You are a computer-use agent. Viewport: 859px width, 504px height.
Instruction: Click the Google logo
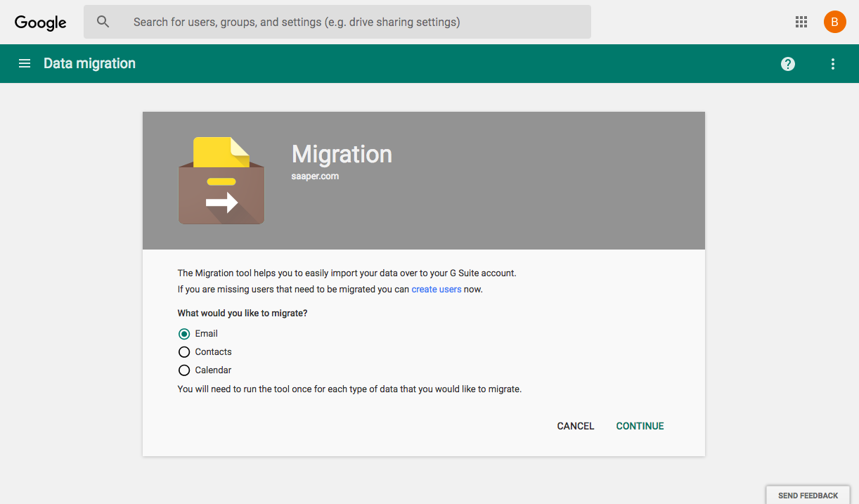[x=41, y=22]
